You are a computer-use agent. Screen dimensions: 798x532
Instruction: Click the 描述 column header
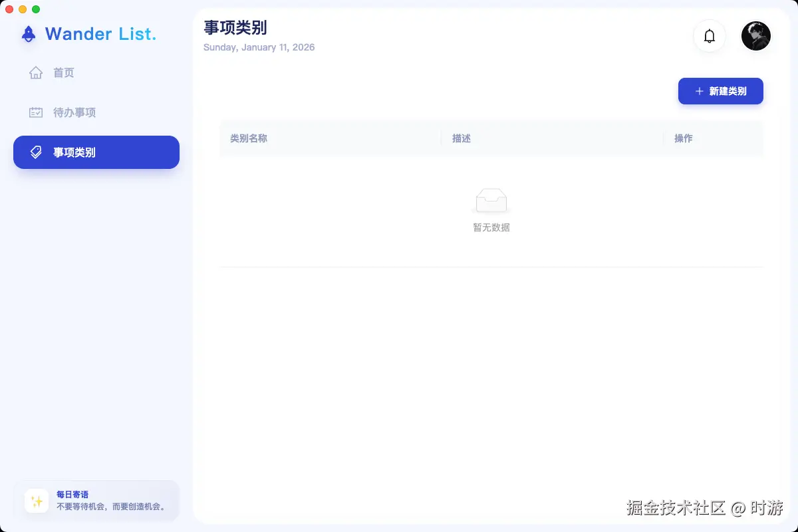553,138
